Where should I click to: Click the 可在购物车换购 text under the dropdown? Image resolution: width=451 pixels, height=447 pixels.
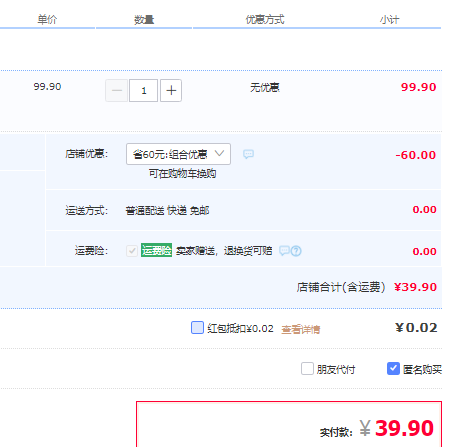(x=182, y=174)
